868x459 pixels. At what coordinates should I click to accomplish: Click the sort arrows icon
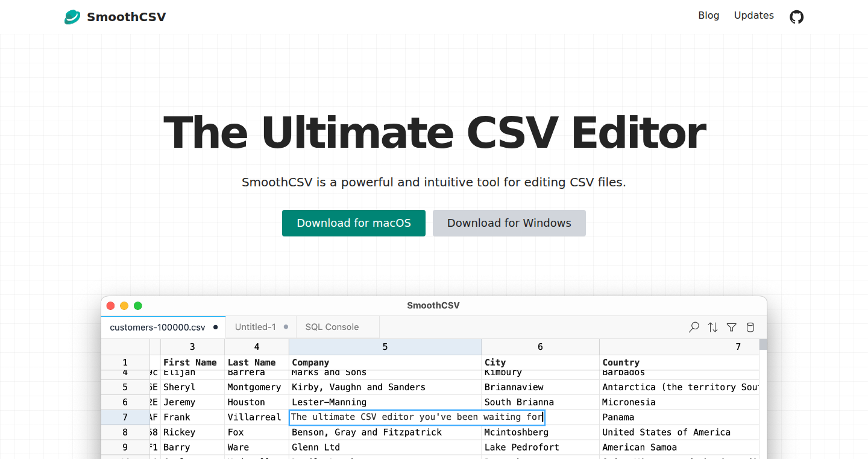click(712, 327)
